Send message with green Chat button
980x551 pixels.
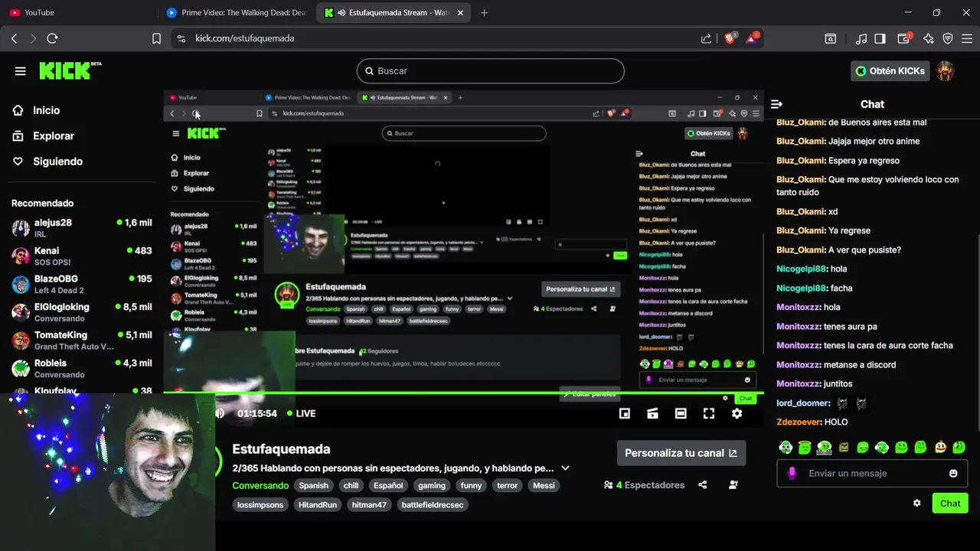(950, 503)
